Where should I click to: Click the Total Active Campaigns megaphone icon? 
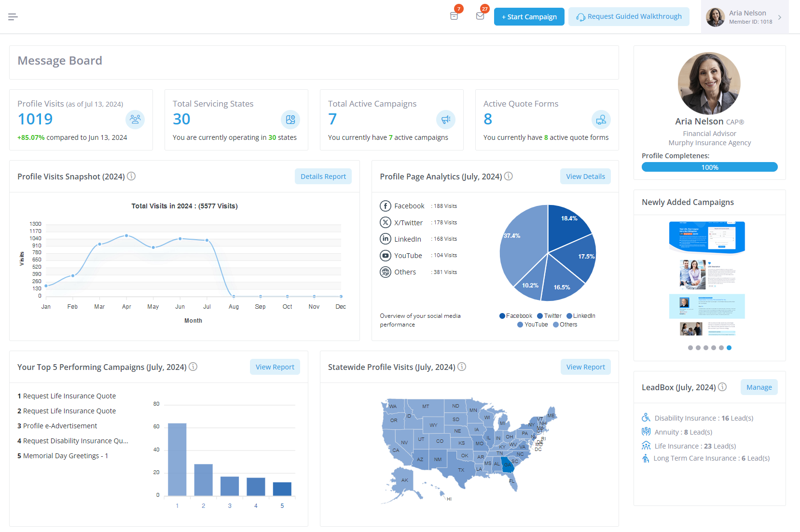pyautogui.click(x=445, y=119)
